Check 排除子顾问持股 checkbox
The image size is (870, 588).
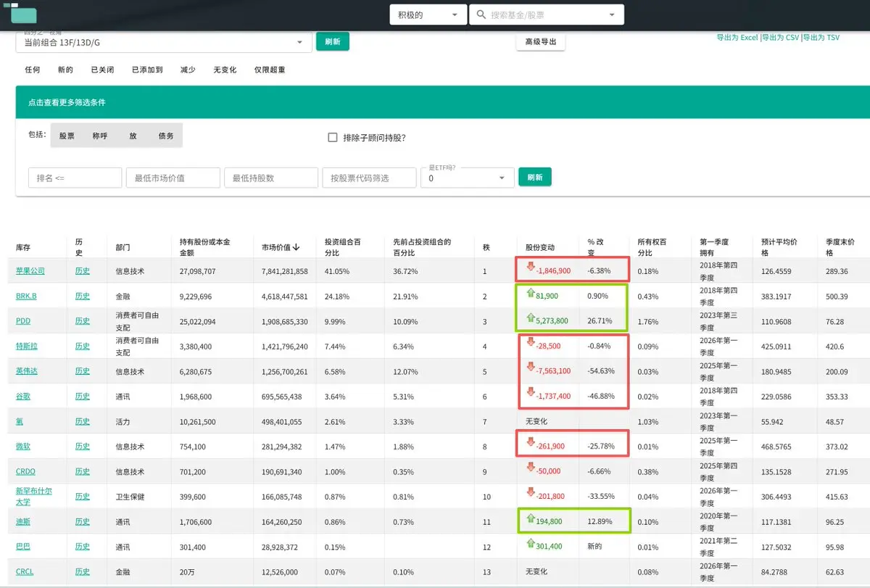pyautogui.click(x=333, y=137)
